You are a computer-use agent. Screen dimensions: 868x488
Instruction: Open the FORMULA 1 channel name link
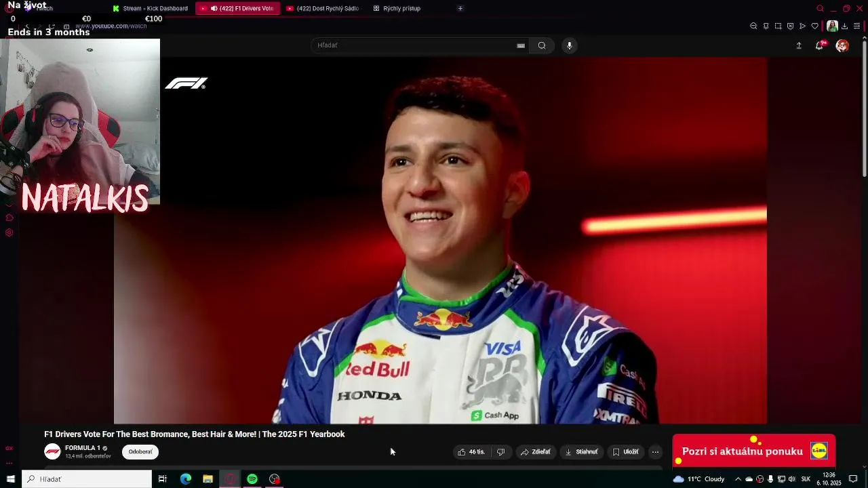(83, 448)
